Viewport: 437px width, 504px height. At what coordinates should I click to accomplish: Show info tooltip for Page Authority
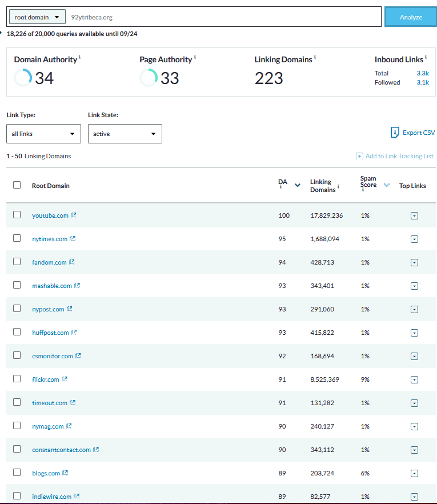tap(195, 57)
